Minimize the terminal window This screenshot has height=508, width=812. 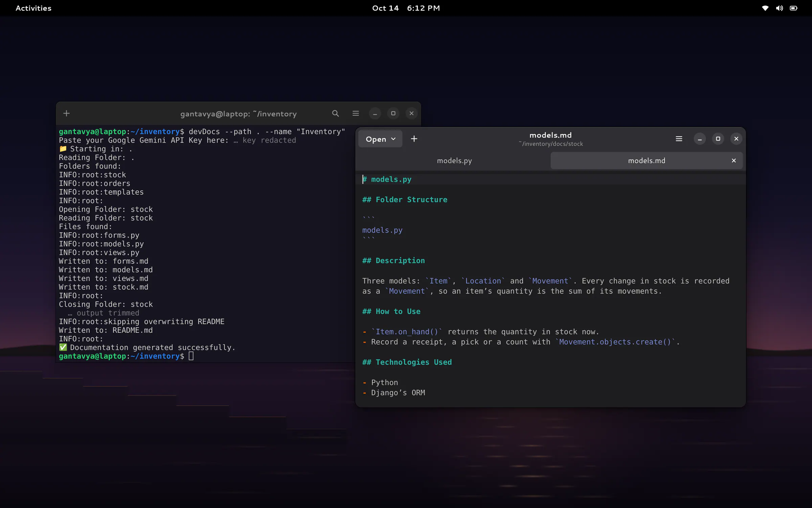tap(375, 113)
